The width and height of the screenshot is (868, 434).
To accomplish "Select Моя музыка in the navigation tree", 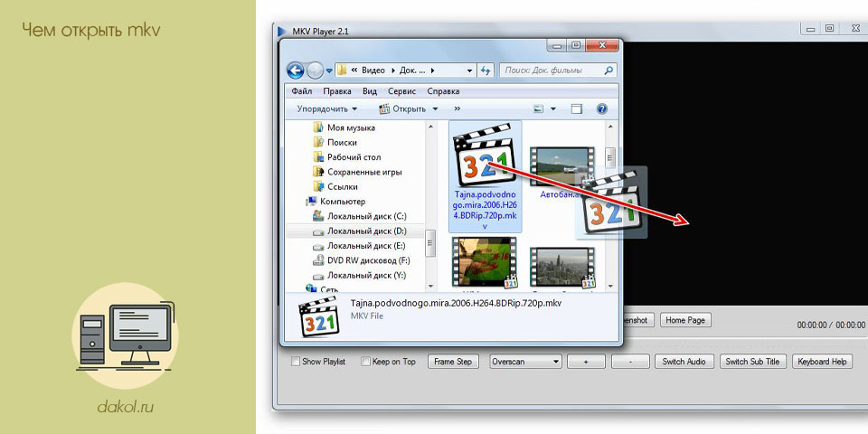I will click(351, 127).
